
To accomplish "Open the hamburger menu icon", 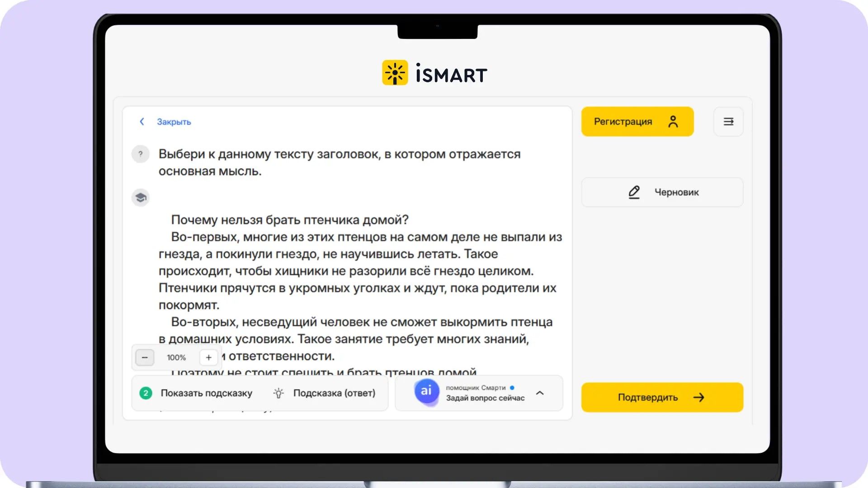I will [x=728, y=122].
